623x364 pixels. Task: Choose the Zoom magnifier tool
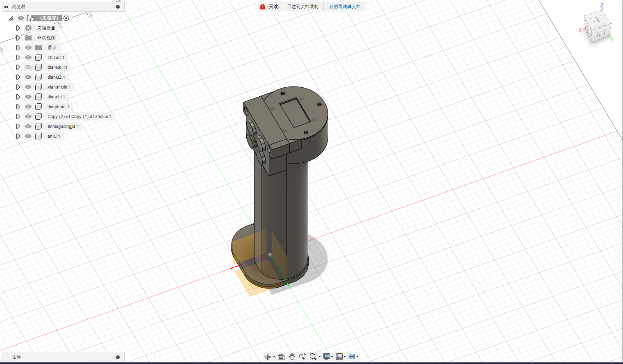[x=302, y=357]
